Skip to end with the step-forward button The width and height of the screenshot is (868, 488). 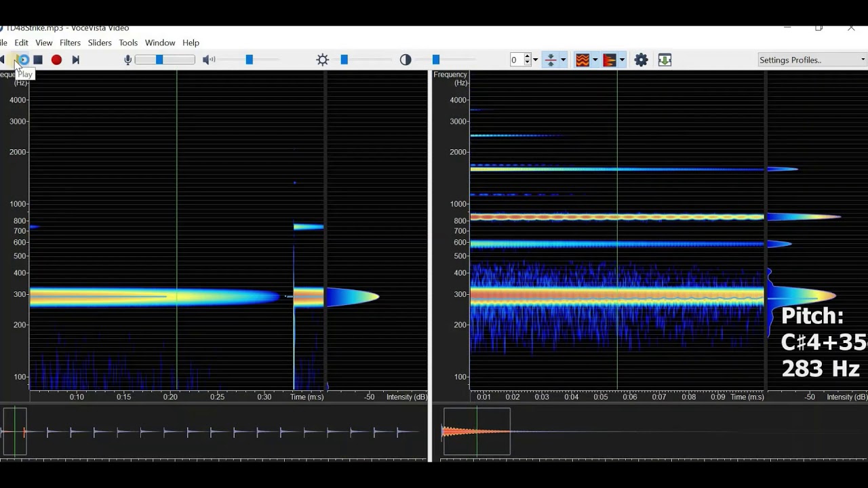pos(75,60)
